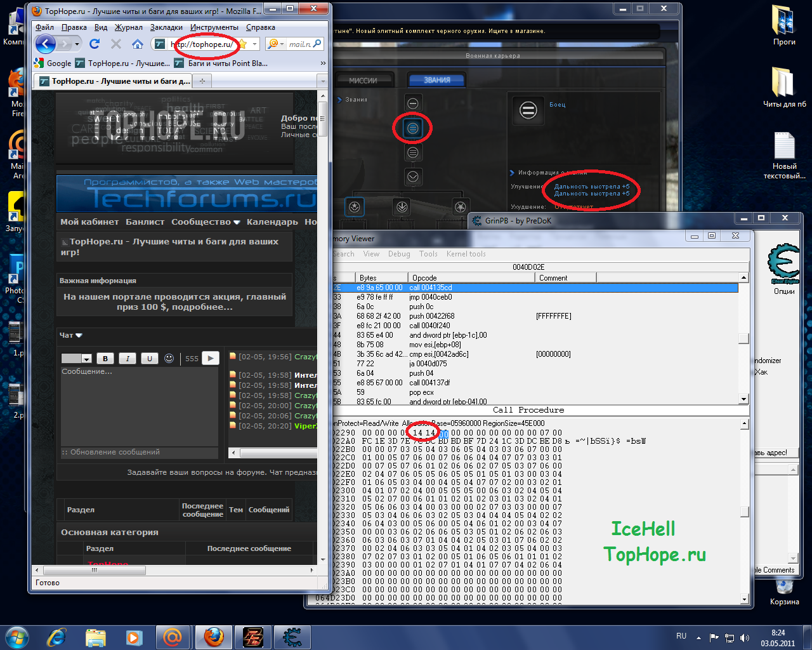Viewport: 812px width, 650px height.
Task: Click the акция announcement link
Action: (174, 302)
